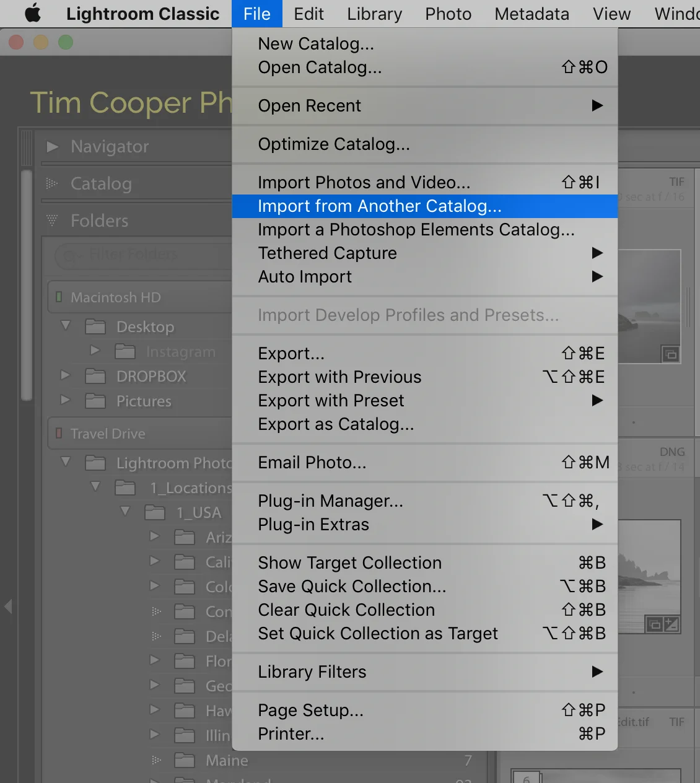Viewport: 700px width, 783px height.
Task: Close the open File menu
Action: tap(256, 14)
